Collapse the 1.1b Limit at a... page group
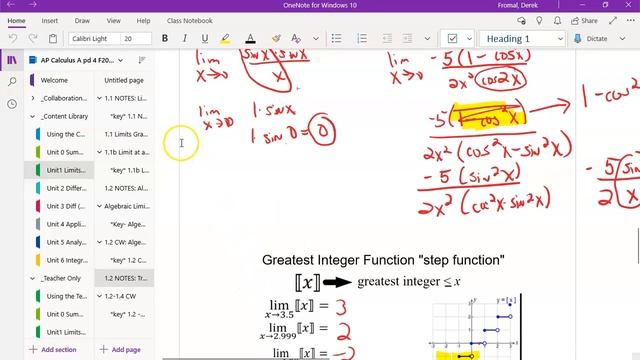This screenshot has height=360, width=640. tap(99, 152)
